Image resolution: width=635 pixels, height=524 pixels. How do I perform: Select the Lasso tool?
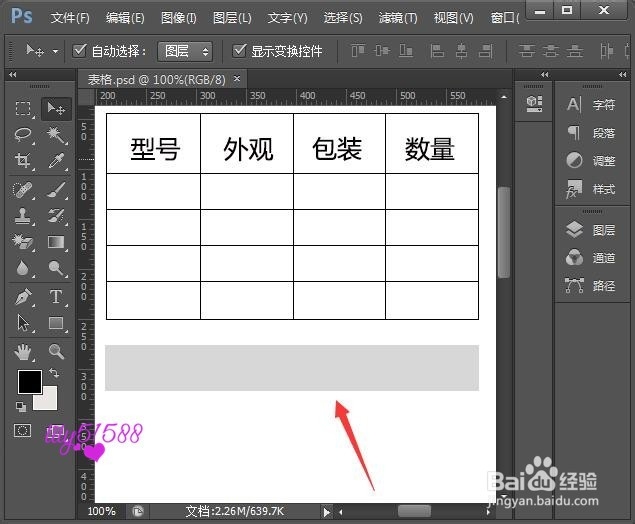(23, 134)
